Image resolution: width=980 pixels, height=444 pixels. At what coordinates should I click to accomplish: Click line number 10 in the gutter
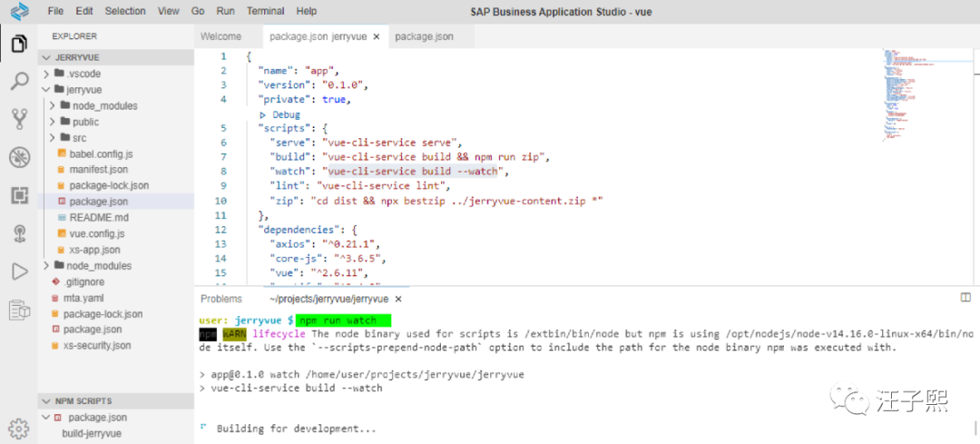pyautogui.click(x=220, y=201)
